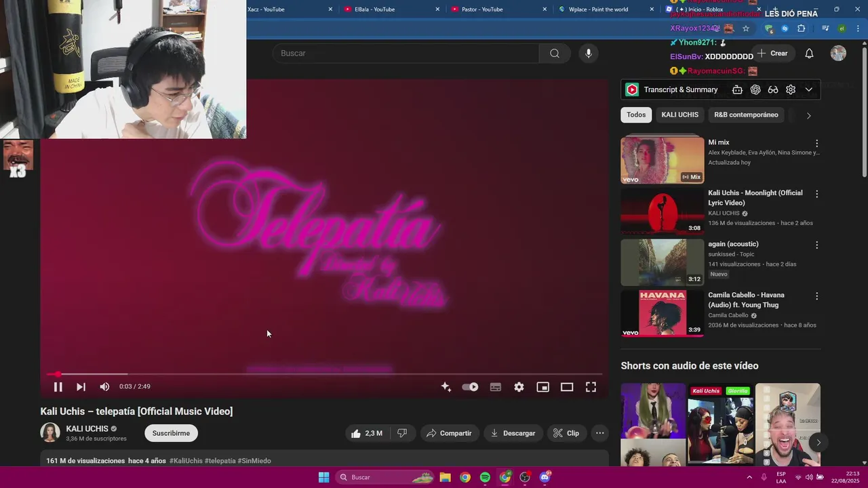The width and height of the screenshot is (868, 488).
Task: Play Kali Uchis - Moonlight lyric video
Action: (663, 211)
